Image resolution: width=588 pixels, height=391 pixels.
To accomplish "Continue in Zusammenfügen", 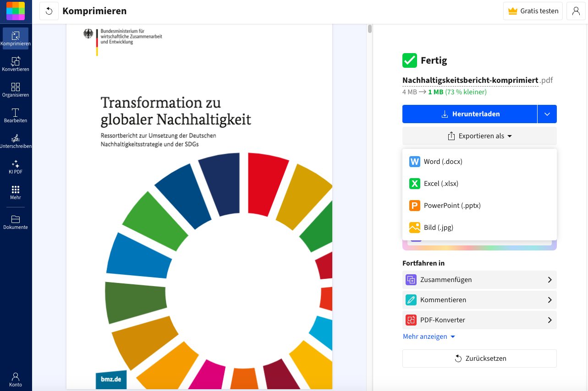I will click(479, 280).
